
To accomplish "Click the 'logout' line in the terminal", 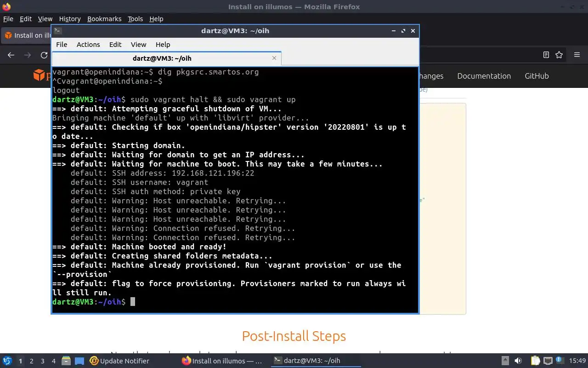I will coord(66,90).
